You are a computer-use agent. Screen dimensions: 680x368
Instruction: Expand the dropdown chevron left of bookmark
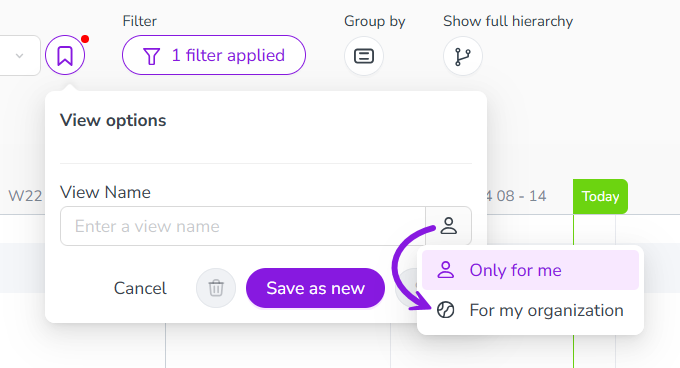tap(20, 55)
